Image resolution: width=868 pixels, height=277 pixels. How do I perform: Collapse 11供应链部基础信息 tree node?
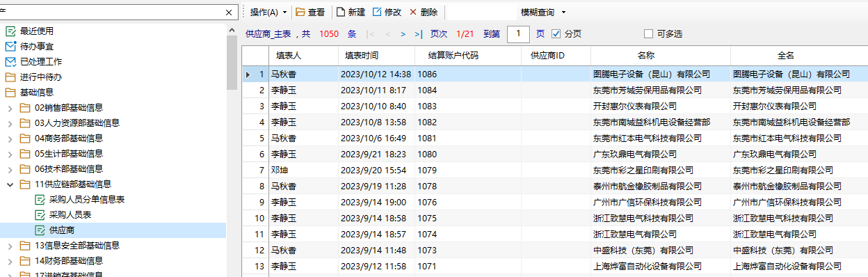click(x=10, y=184)
